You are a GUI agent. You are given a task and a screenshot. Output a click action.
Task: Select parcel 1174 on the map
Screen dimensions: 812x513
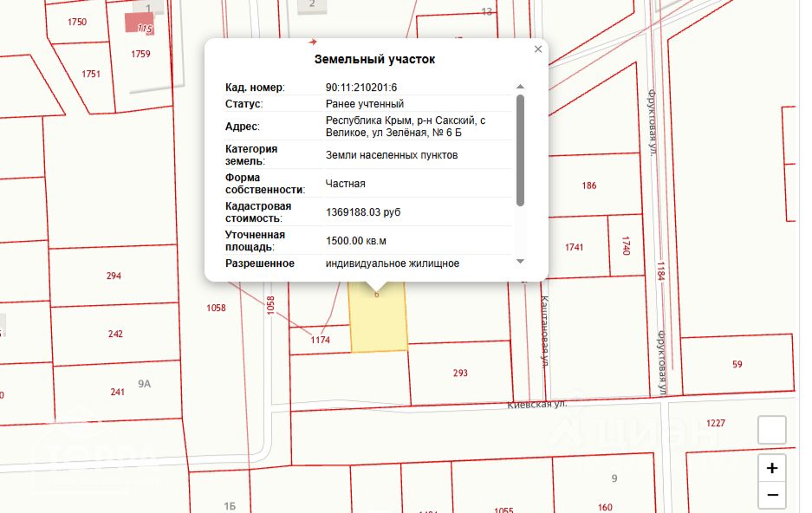(320, 340)
